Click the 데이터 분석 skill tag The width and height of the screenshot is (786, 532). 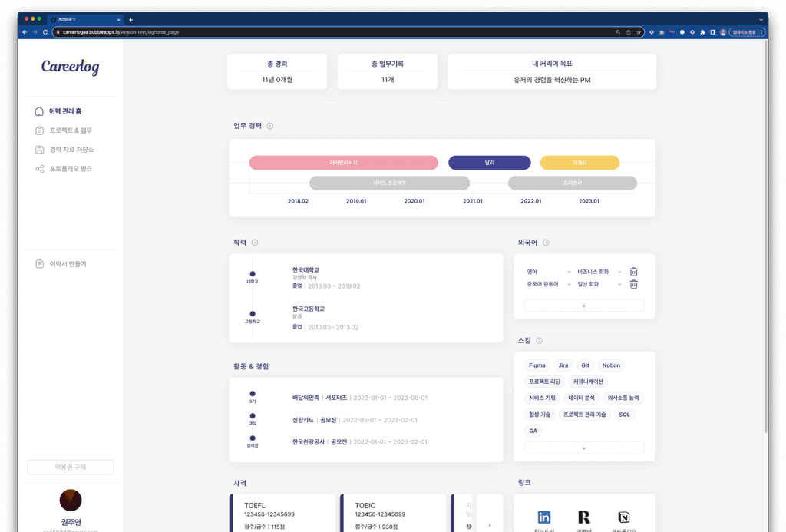point(581,398)
